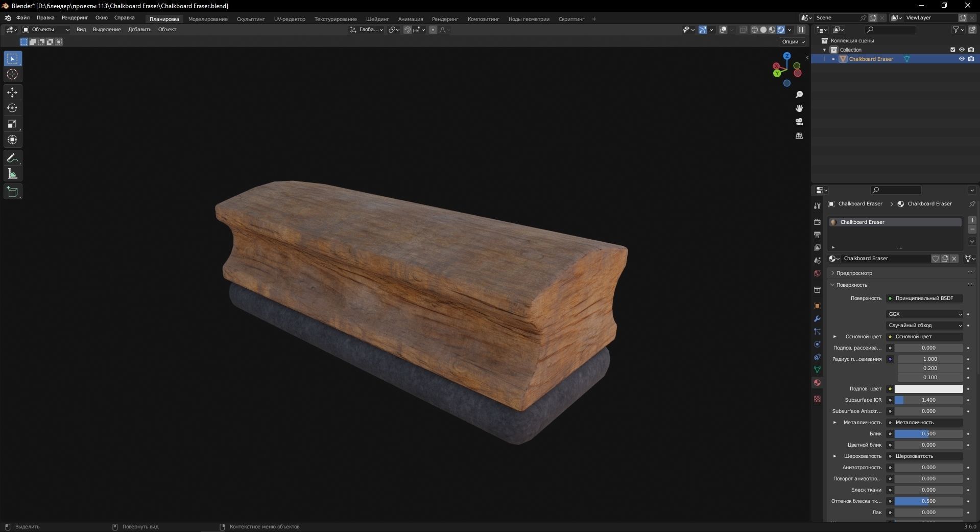The width and height of the screenshot is (980, 532).
Task: Open the Texture properties checker tab
Action: tap(817, 399)
